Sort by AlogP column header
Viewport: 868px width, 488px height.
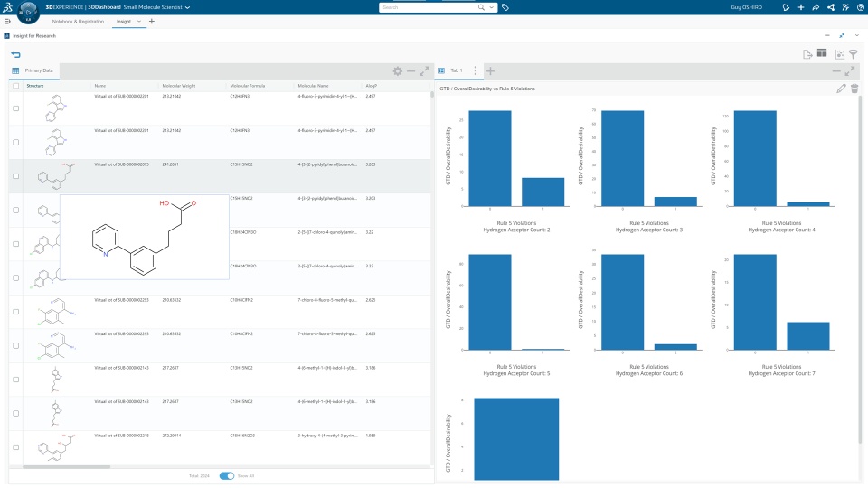coord(372,86)
